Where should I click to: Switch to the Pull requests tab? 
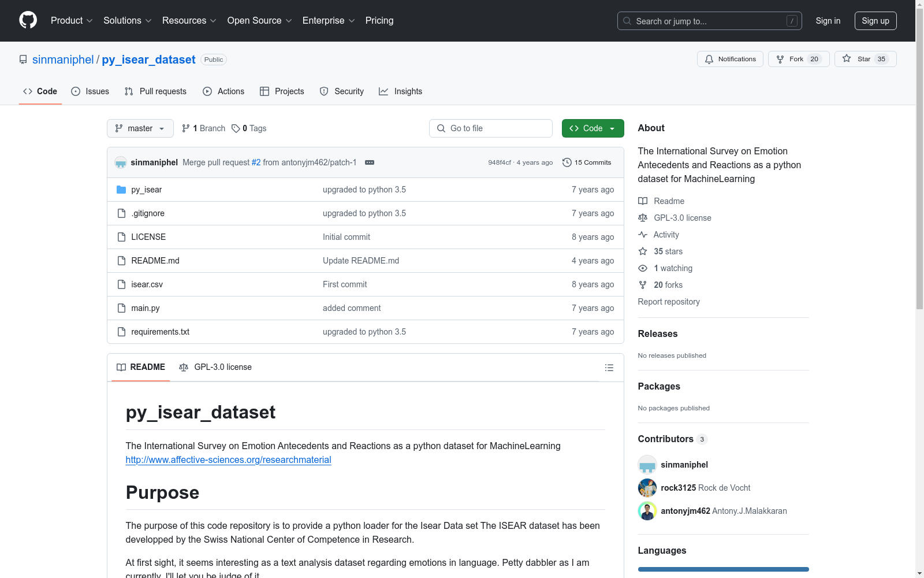[155, 91]
